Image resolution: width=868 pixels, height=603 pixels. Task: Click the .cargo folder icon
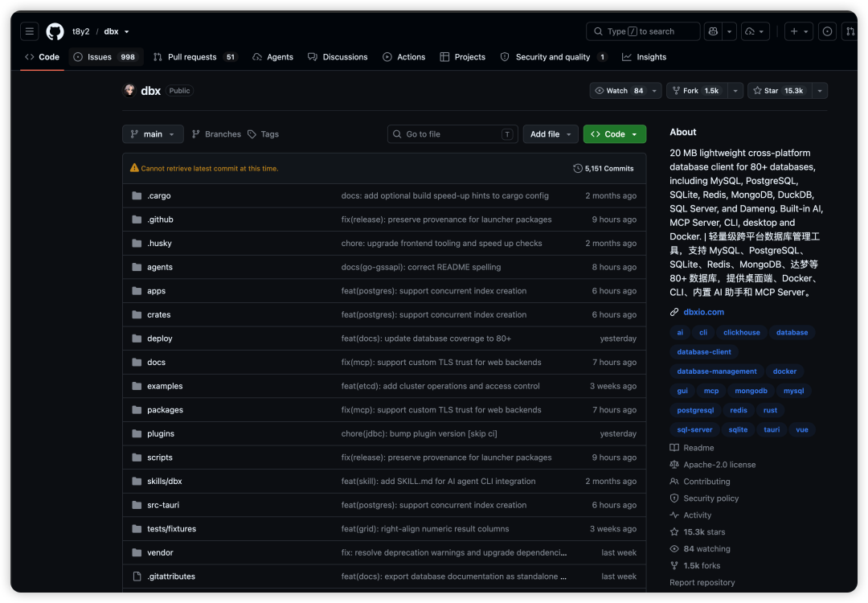tap(137, 195)
